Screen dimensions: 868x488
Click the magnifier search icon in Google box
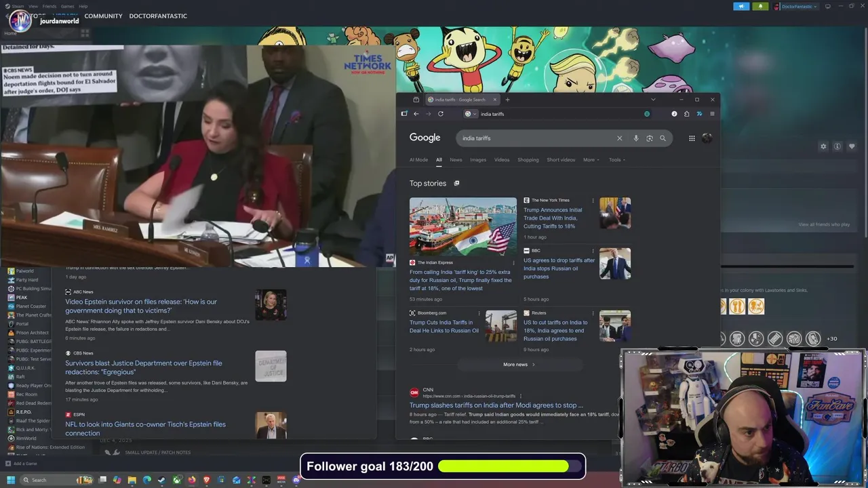663,138
